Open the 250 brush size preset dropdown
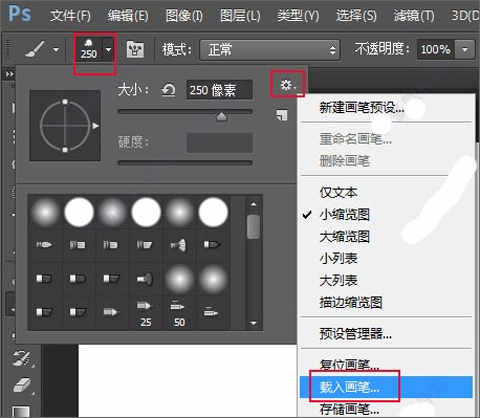This screenshot has width=480, height=418. (x=108, y=50)
